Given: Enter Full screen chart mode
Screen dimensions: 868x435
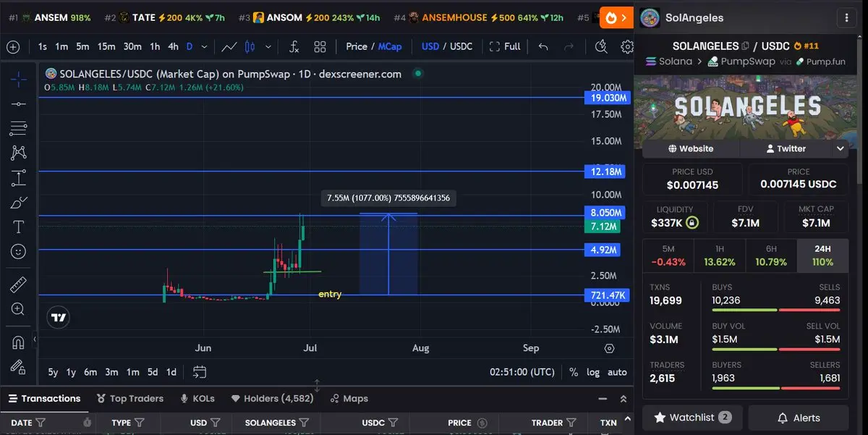Looking at the screenshot, I should tap(504, 46).
